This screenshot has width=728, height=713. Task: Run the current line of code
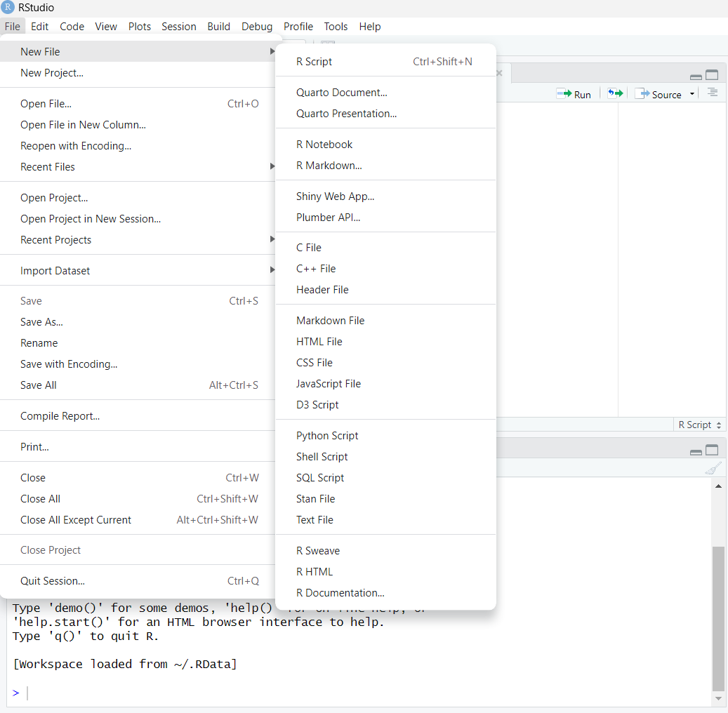tap(573, 93)
